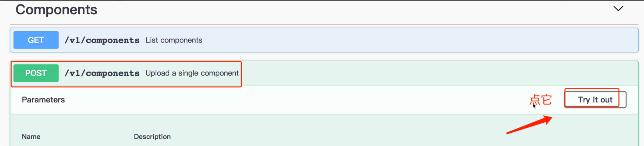Click the mouse cursor pointer near annotation
644x146 pixels.
(534, 106)
